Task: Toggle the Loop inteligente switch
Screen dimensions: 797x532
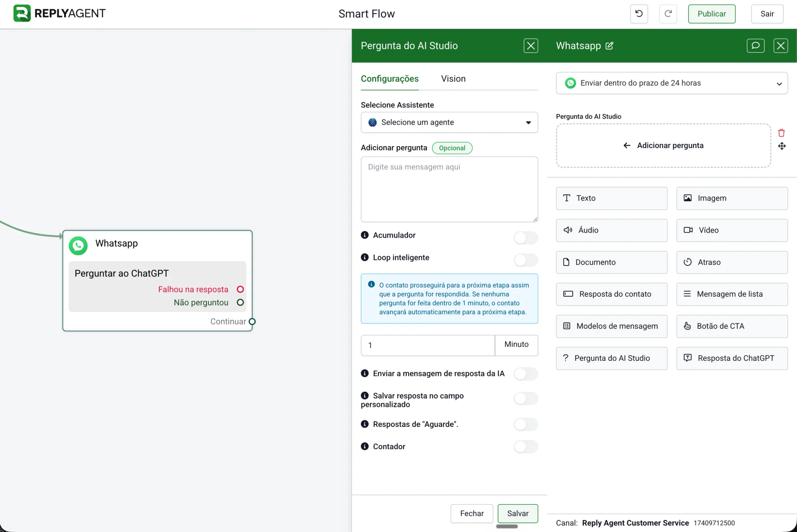Action: [526, 260]
